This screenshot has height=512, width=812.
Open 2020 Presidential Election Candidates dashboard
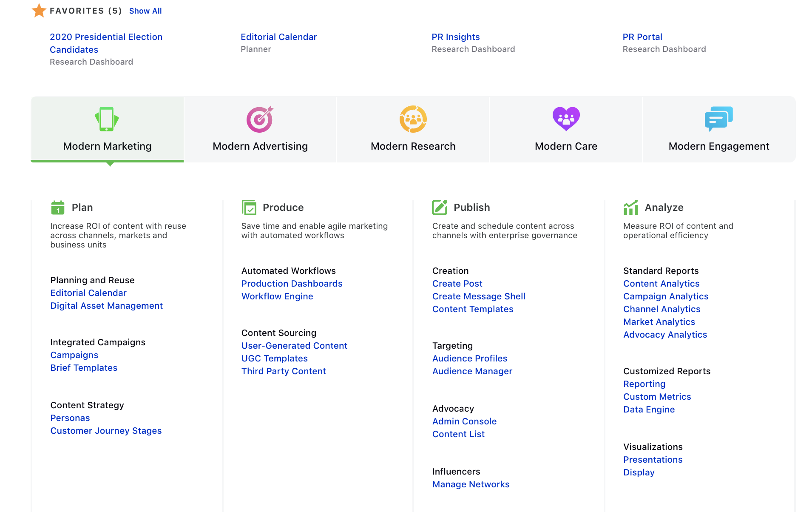tap(106, 43)
